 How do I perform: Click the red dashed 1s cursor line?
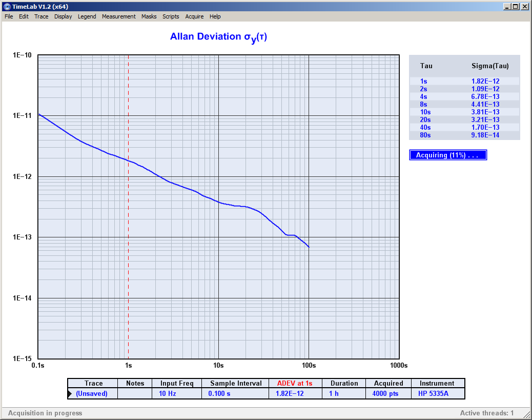(128, 207)
